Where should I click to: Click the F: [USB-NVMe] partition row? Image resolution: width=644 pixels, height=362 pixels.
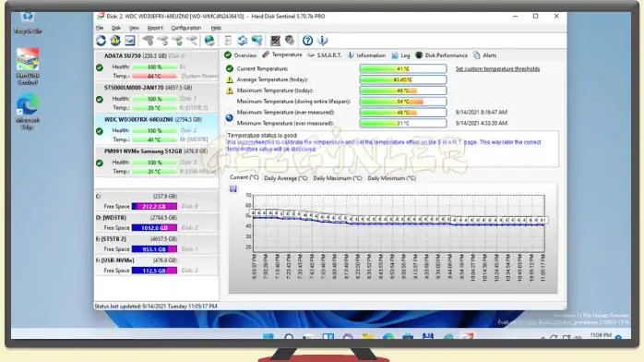coord(157,265)
